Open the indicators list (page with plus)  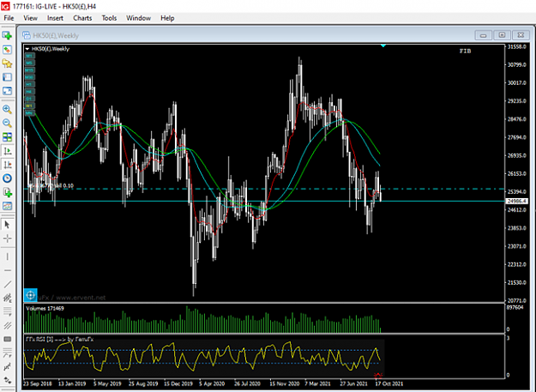pos(7,192)
